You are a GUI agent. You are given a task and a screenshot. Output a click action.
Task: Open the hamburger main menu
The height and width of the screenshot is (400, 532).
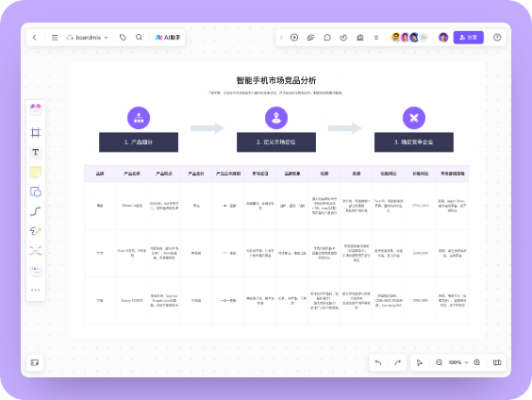[x=55, y=38]
